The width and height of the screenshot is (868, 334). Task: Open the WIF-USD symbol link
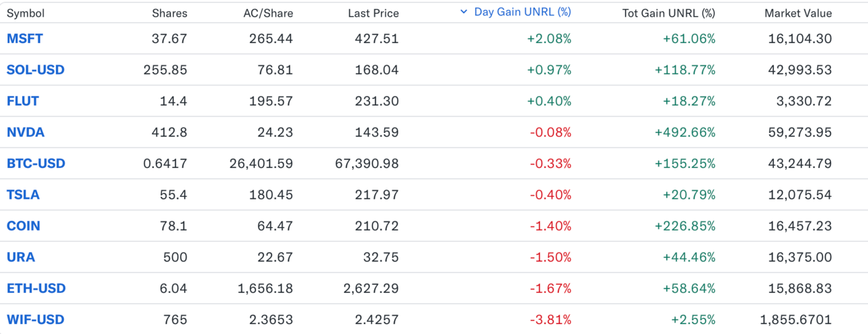[x=36, y=320]
